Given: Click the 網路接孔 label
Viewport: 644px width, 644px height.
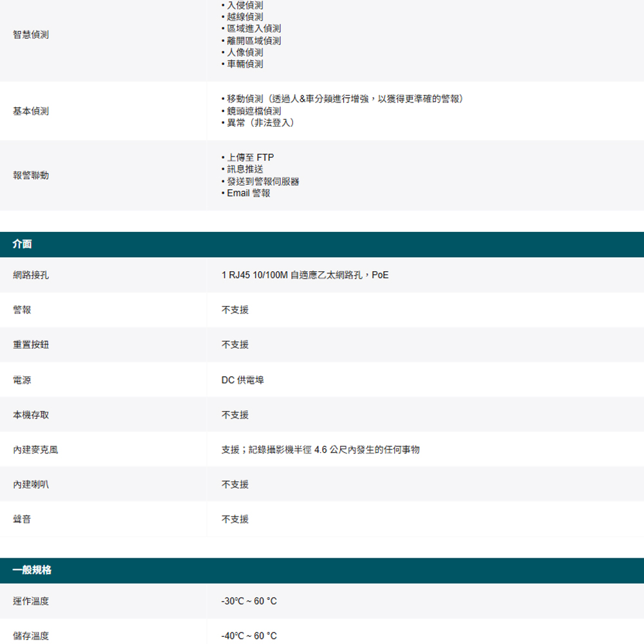Looking at the screenshot, I should (x=31, y=275).
